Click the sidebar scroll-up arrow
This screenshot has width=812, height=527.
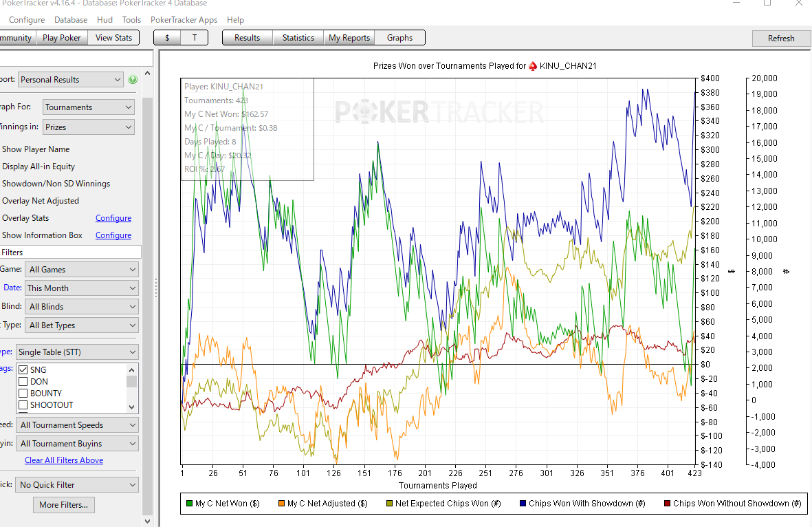(x=147, y=74)
